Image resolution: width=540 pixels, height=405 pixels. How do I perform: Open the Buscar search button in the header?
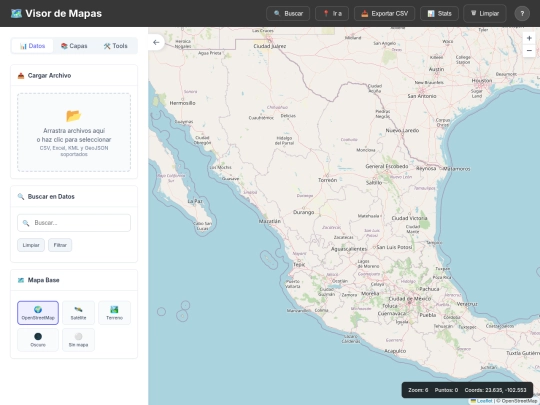288,13
